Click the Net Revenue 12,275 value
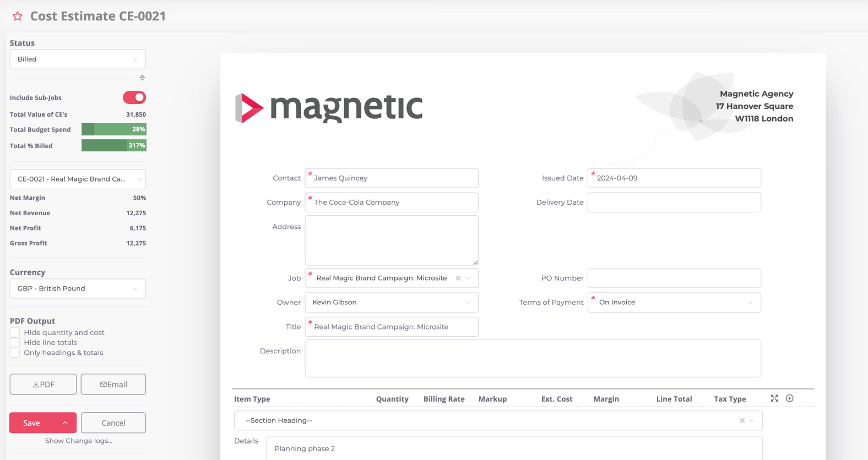 136,213
